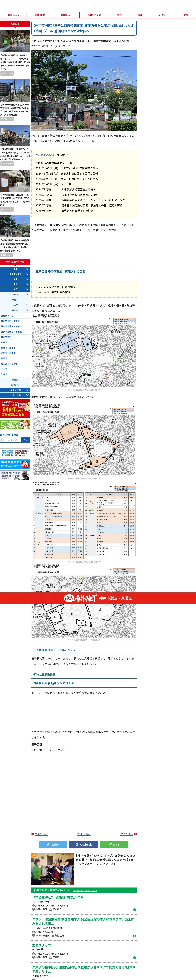Open 求人ボックス sponsor link
This screenshot has width=196, height=980.
click(x=85, y=891)
